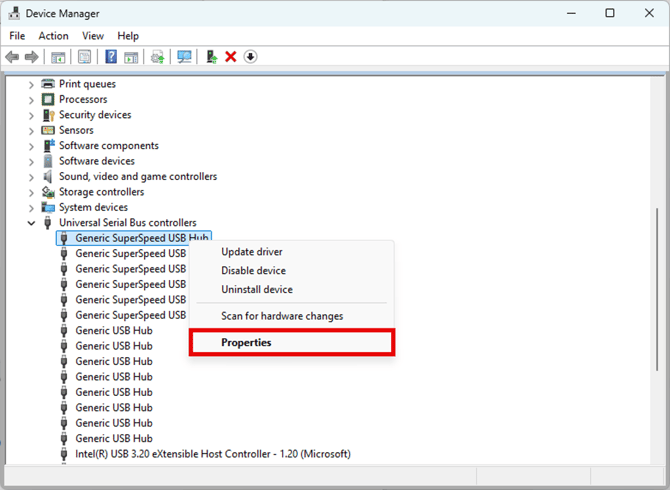Image resolution: width=670 pixels, height=490 pixels.
Task: Expand the System devices category
Action: [x=31, y=208]
